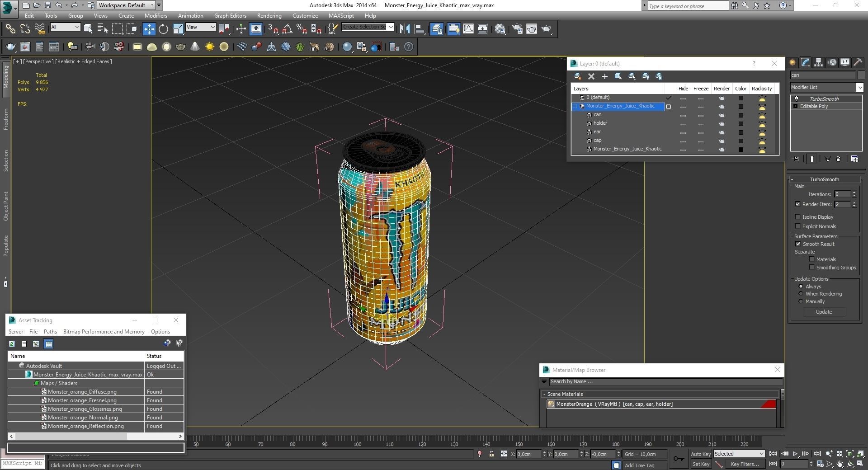Open the help question-mark icon in second toolbar
The image size is (868, 470).
click(408, 47)
